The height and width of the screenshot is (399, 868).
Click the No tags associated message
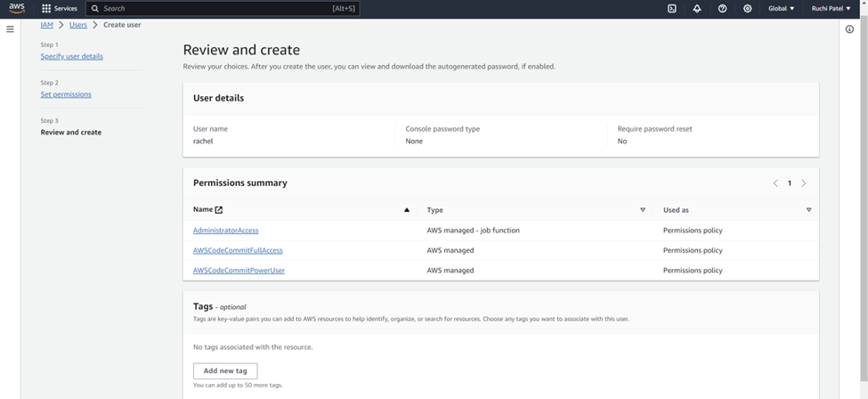(x=253, y=347)
